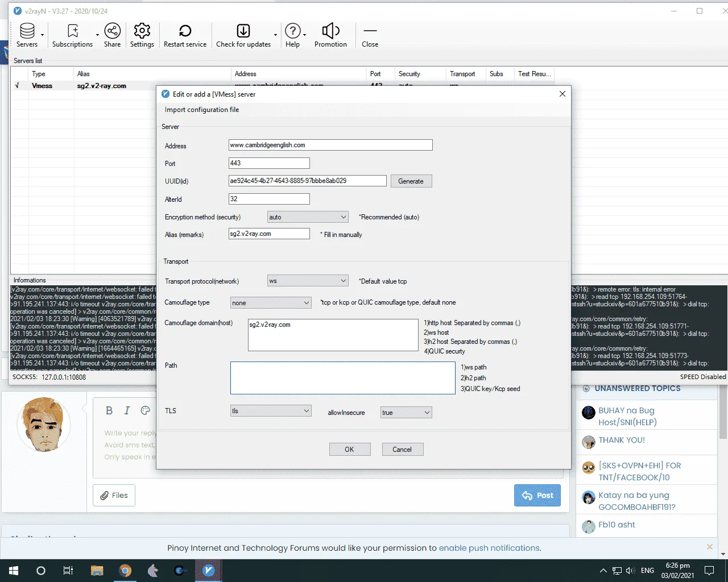728x582 pixels.
Task: Open the TLS dropdown
Action: (271, 411)
